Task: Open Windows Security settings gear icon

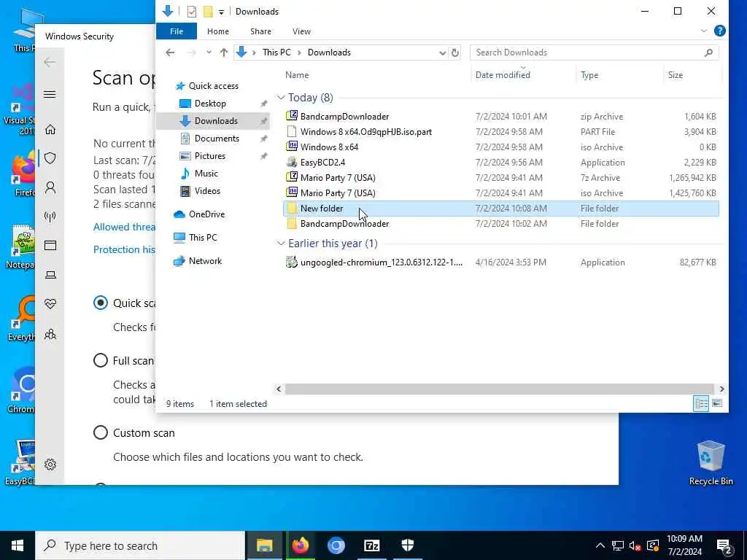Action: point(50,464)
